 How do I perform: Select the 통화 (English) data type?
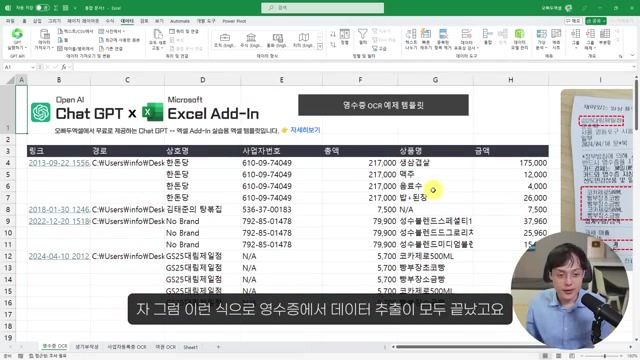coord(278,41)
